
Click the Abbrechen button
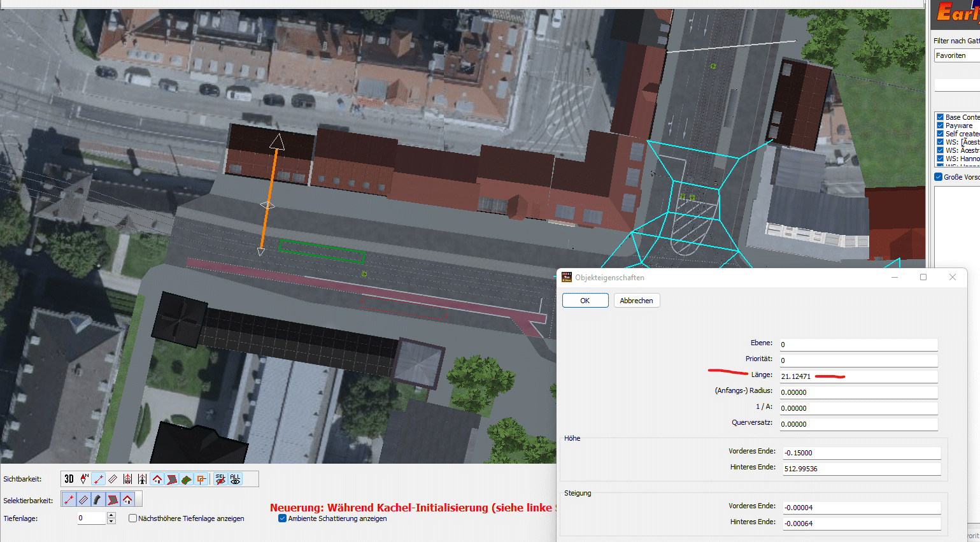click(636, 301)
